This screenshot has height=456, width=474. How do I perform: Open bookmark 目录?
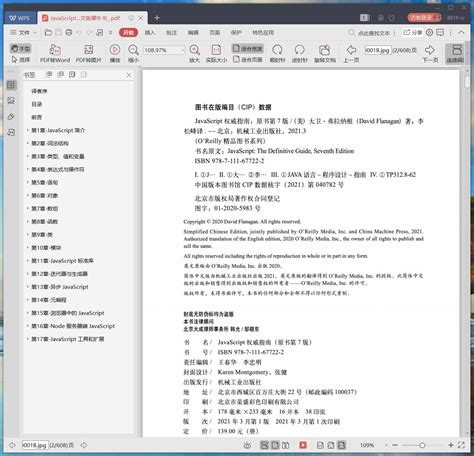pyautogui.click(x=37, y=104)
